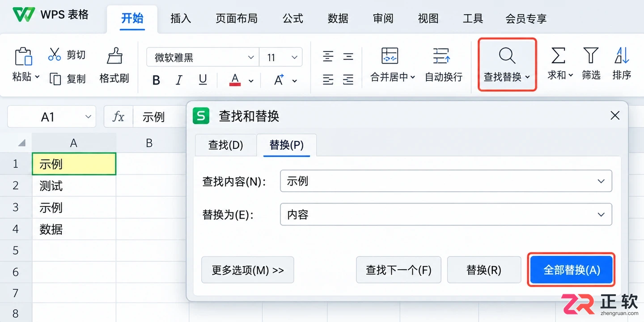Click the 替换为 input containing 内容
The height and width of the screenshot is (322, 644).
pos(446,215)
